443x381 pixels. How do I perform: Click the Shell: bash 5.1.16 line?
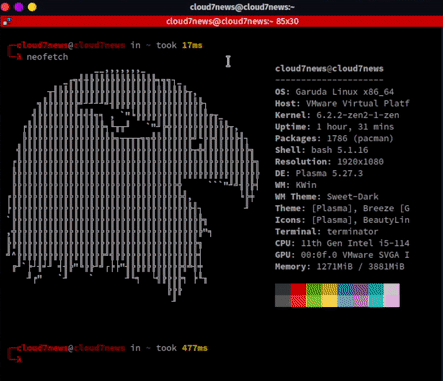[322, 150]
